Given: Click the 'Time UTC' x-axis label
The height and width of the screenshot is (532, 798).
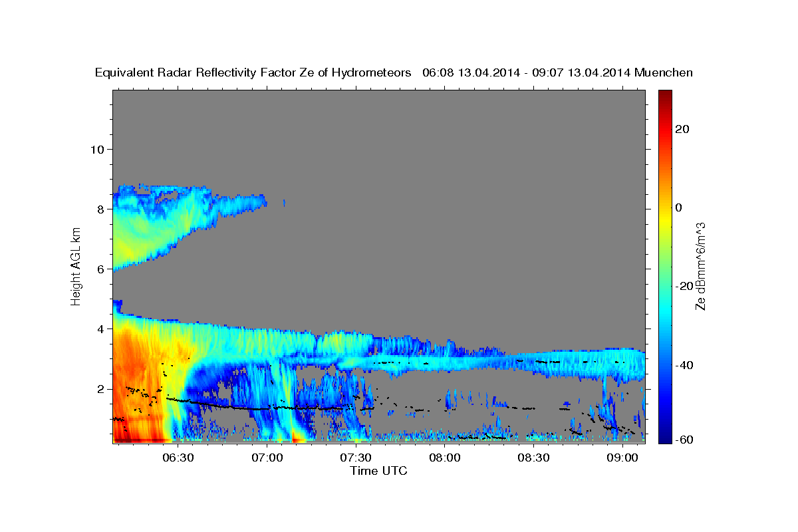Looking at the screenshot, I should click(x=378, y=471).
